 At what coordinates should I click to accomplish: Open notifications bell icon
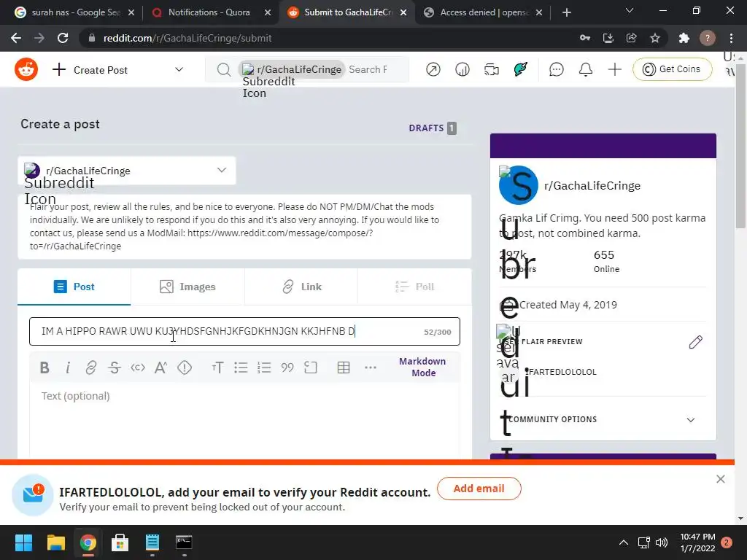click(586, 69)
